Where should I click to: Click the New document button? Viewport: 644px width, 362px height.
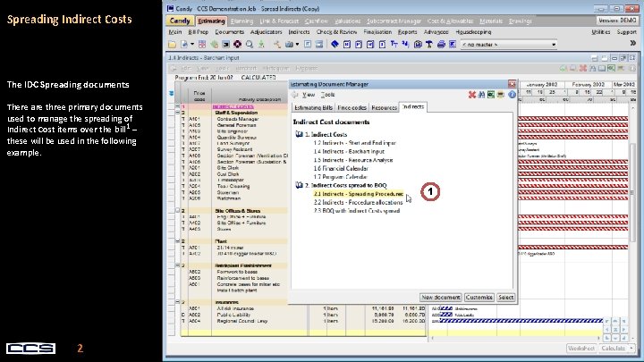tap(441, 298)
